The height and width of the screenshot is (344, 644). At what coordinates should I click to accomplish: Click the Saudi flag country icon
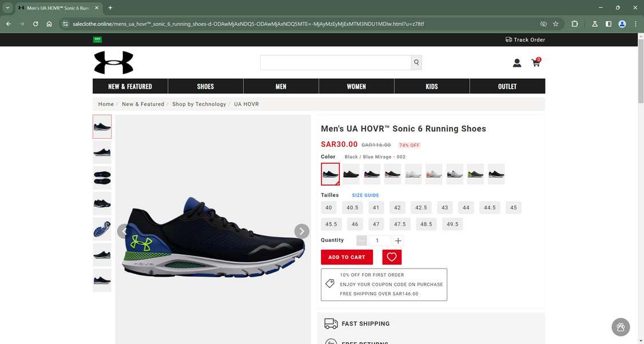(x=97, y=39)
